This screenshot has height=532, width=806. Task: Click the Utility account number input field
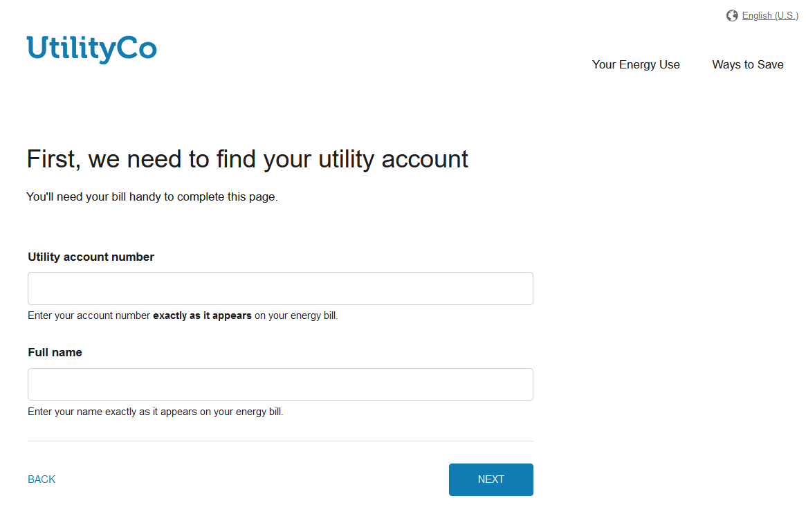[280, 288]
